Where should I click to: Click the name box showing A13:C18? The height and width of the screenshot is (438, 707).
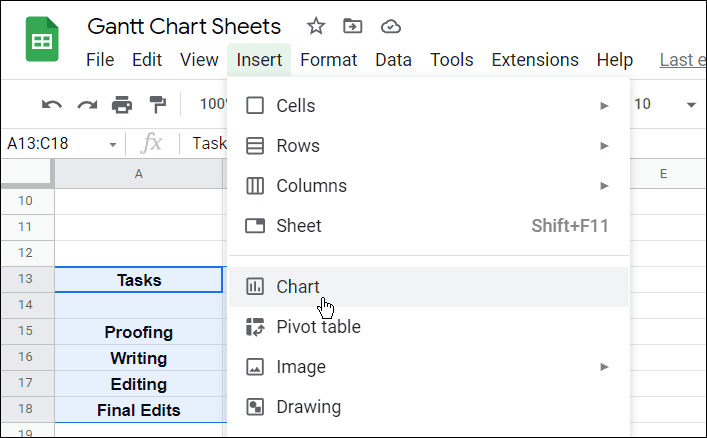pos(38,143)
